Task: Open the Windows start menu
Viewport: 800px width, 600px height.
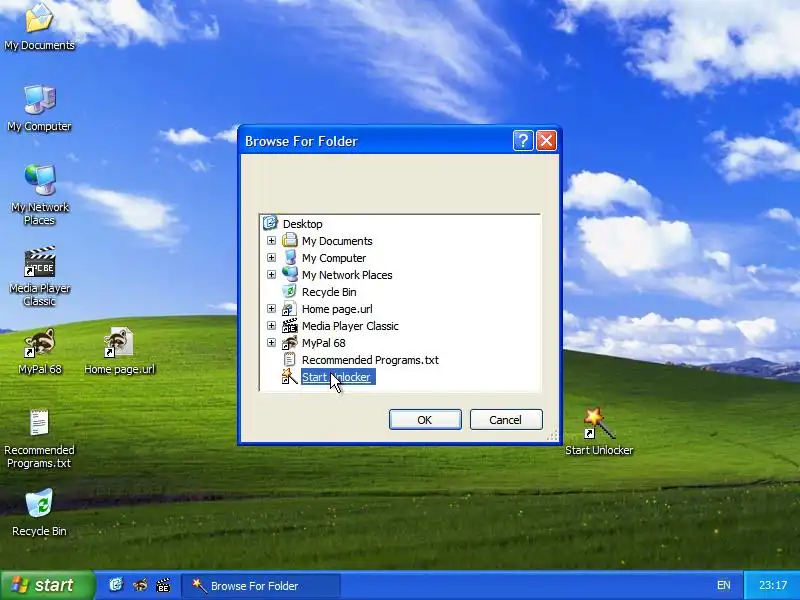Action: pyautogui.click(x=47, y=585)
